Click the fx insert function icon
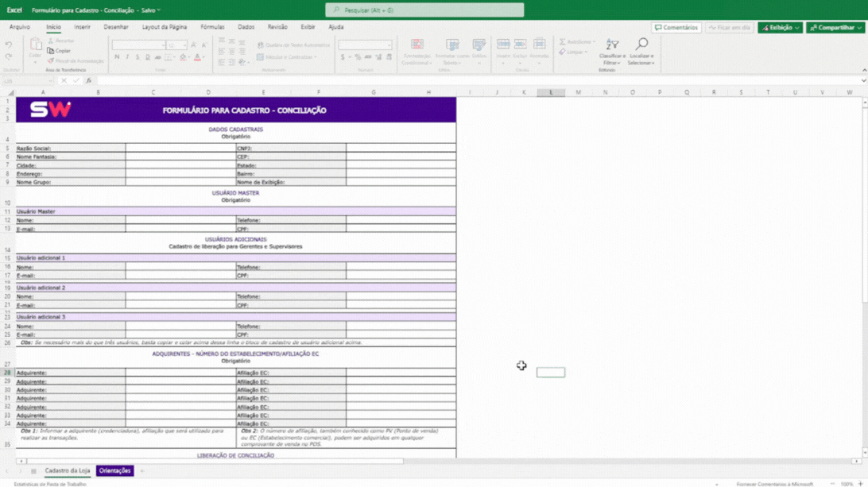 pyautogui.click(x=88, y=81)
